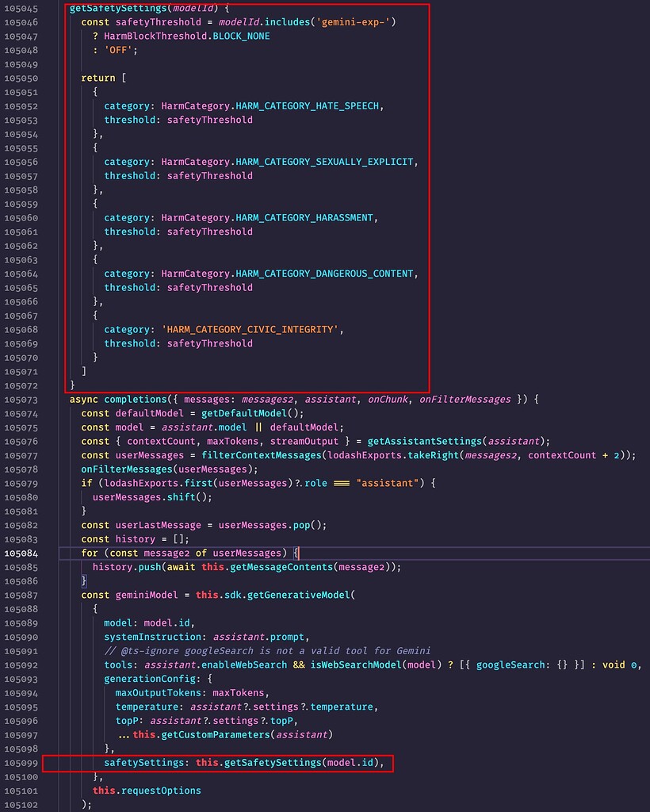Place cursor after the for loop's opening brace
The height and width of the screenshot is (812, 650).
pos(299,553)
